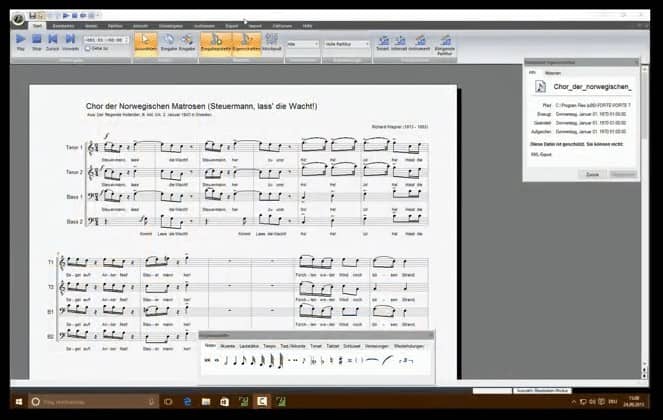Pick the slur symbol in the palette
The width and height of the screenshot is (663, 420).
[387, 360]
